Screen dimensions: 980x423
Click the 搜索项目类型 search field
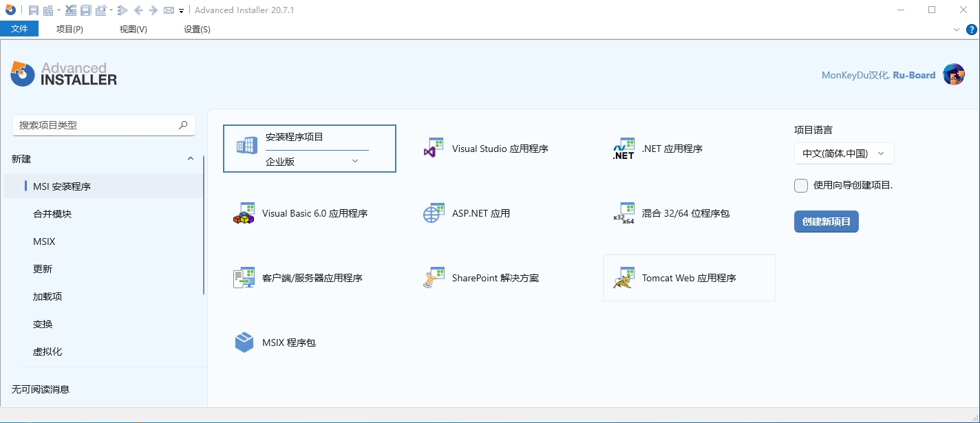(104, 125)
